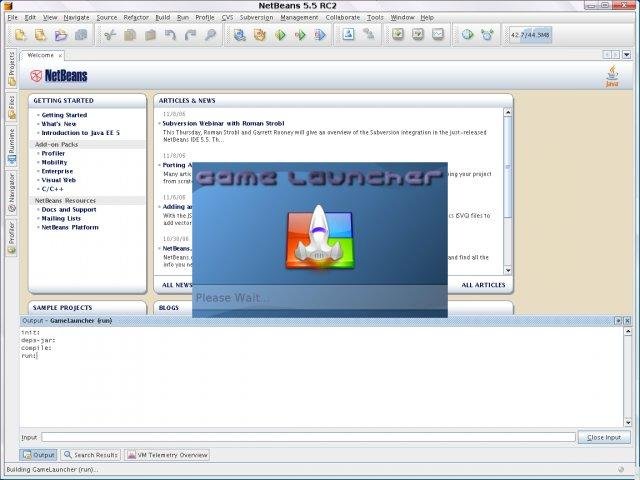Click the Copy toolbar icon

click(130, 35)
